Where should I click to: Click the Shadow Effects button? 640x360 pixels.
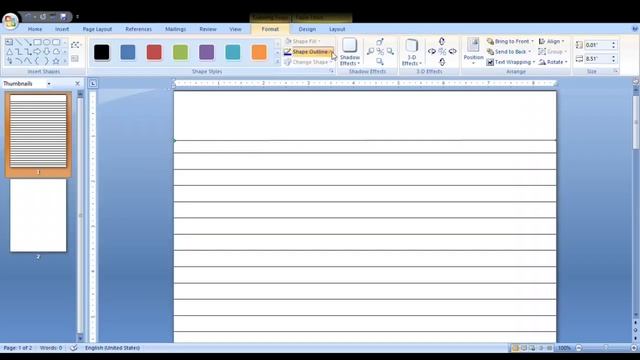[x=350, y=52]
